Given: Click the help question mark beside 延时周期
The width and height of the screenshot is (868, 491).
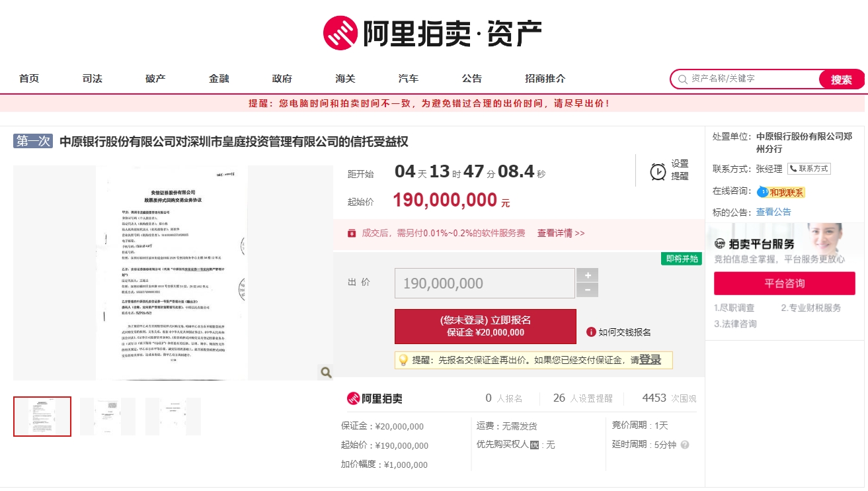Looking at the screenshot, I should click(685, 445).
